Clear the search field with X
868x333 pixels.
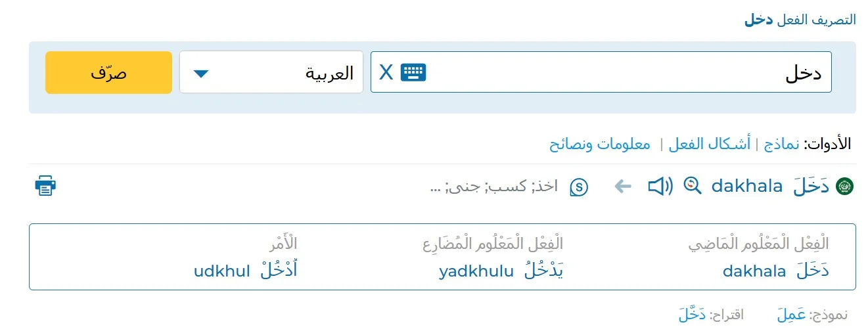coord(386,72)
